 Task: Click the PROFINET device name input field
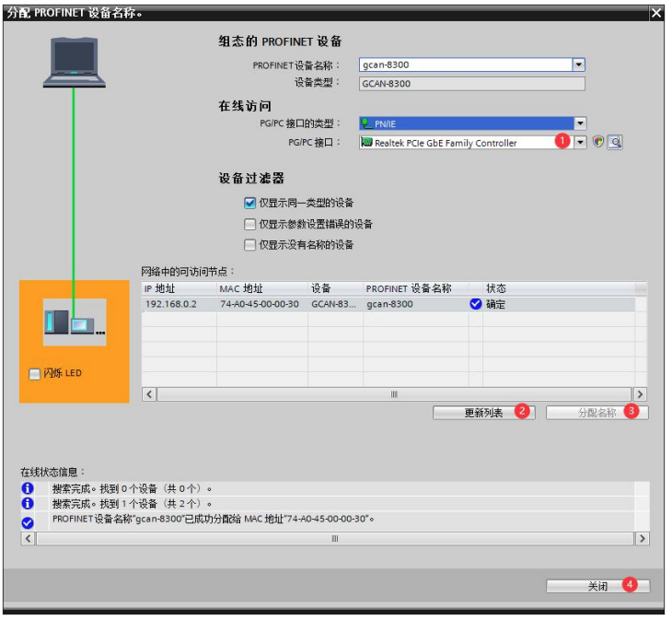466,64
